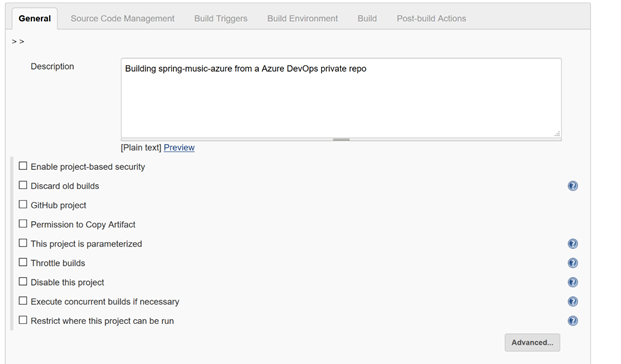Toggle Throttle builds checkbox
Screen dimensions: 621x364
(x=23, y=262)
